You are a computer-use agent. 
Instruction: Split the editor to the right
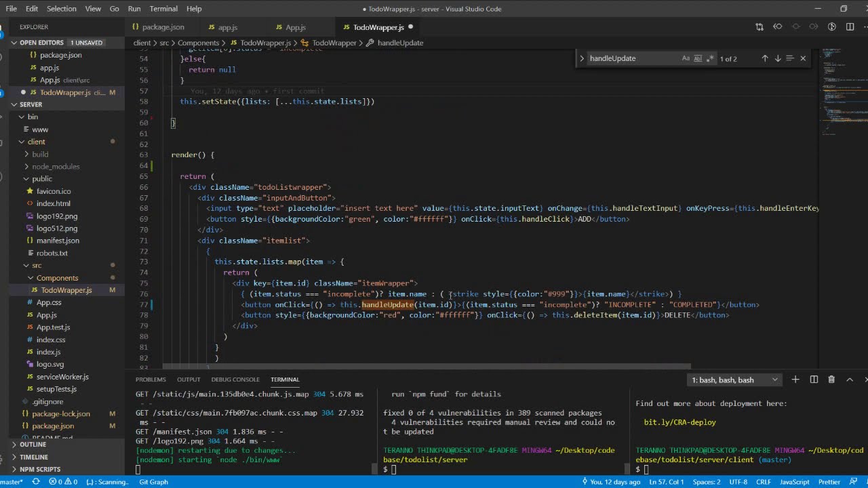coord(850,27)
